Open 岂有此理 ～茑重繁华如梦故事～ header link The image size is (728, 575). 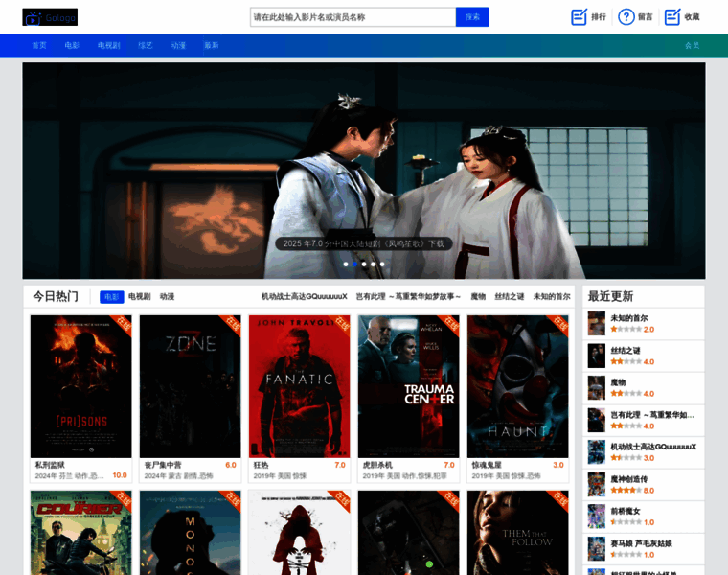click(408, 297)
